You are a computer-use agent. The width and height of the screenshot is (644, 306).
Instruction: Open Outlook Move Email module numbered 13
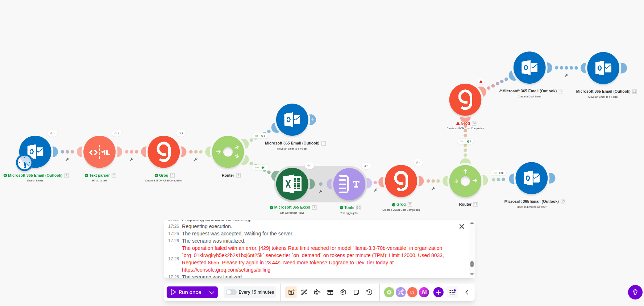[x=532, y=178]
